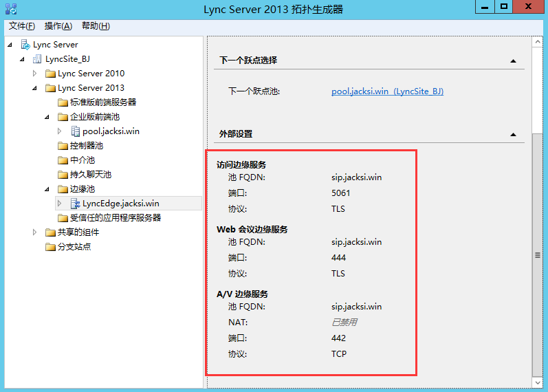Viewport: 548px width, 392px height.
Task: Collapse the Lync Server 2013 node
Action: (34, 88)
